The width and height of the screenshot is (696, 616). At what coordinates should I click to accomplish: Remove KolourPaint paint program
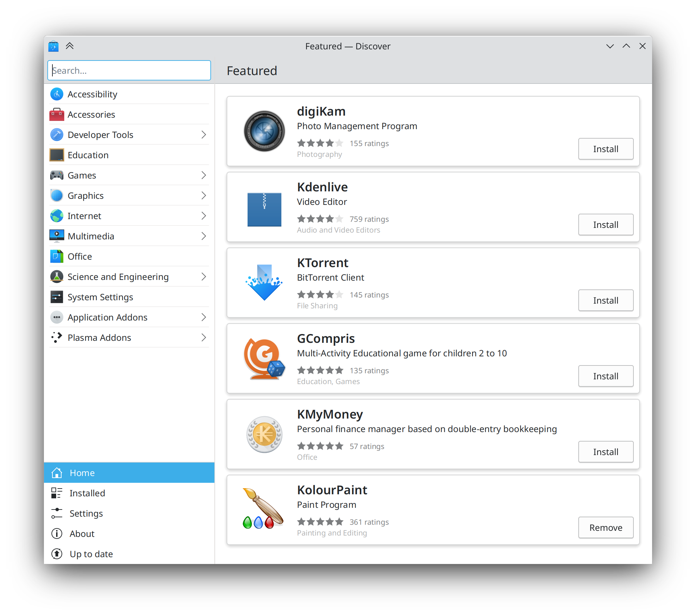click(x=606, y=527)
